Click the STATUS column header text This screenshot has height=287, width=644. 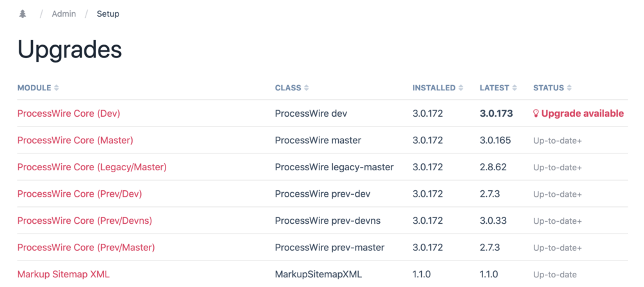pyautogui.click(x=548, y=88)
